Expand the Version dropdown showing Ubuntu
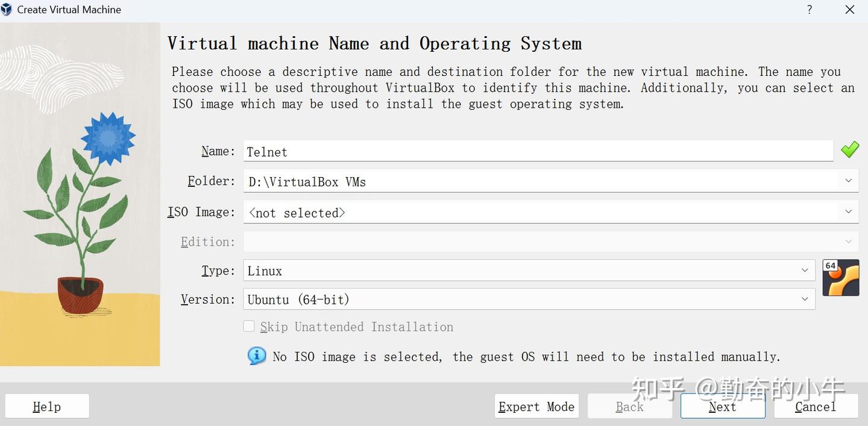The image size is (868, 426). click(x=805, y=299)
